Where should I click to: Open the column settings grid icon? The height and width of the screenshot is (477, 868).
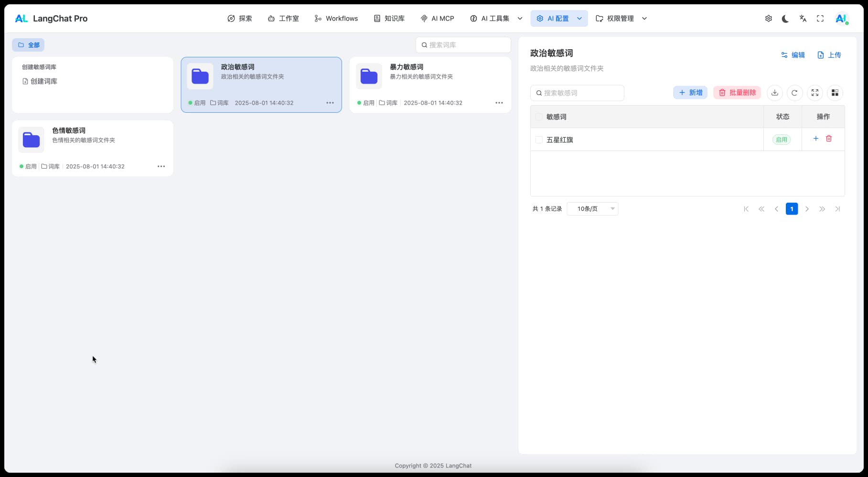click(x=835, y=93)
